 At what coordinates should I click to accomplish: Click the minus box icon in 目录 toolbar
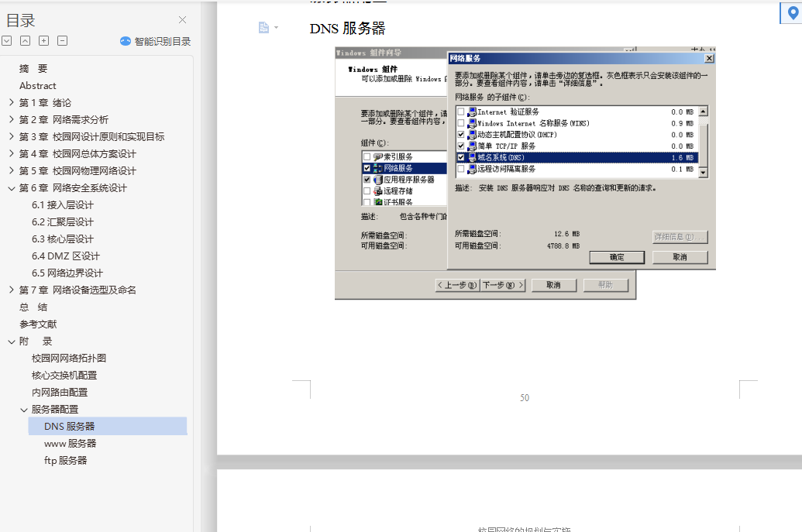tap(63, 41)
